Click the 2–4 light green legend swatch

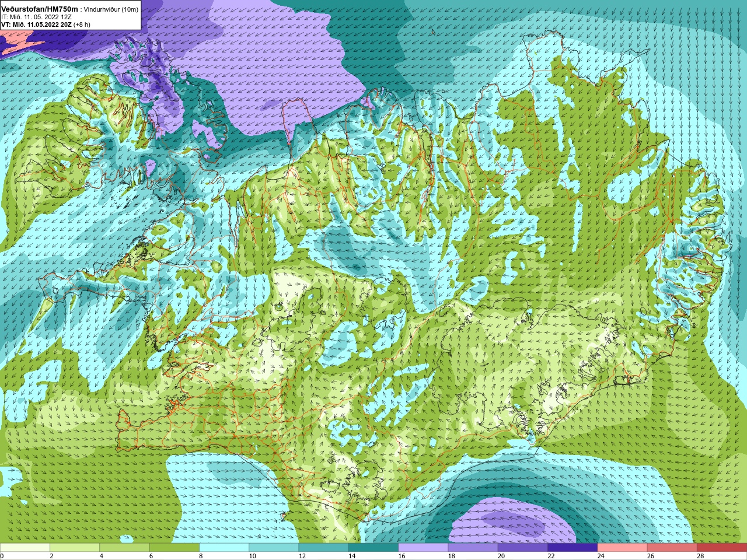pyautogui.click(x=75, y=548)
